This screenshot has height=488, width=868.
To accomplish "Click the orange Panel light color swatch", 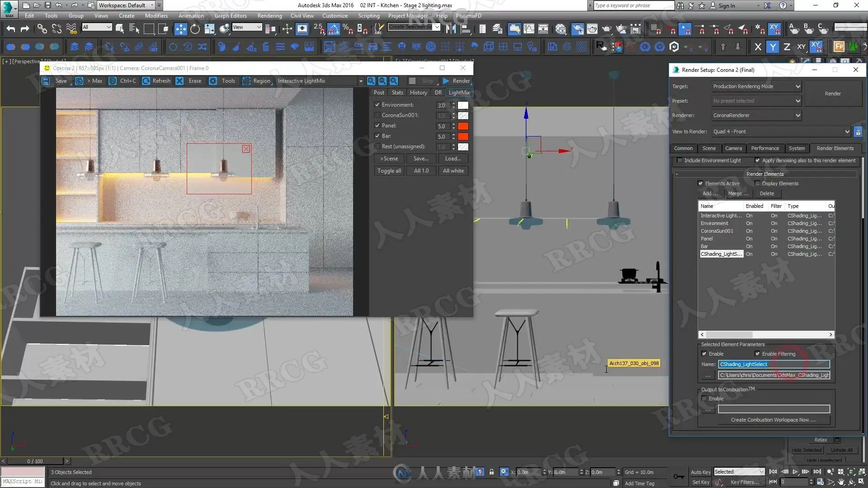I will (x=463, y=126).
